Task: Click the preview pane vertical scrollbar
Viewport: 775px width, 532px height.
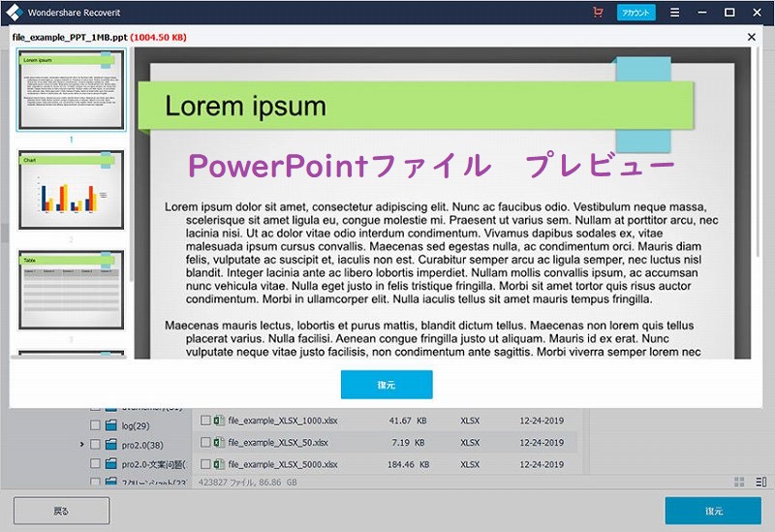Action: click(758, 152)
